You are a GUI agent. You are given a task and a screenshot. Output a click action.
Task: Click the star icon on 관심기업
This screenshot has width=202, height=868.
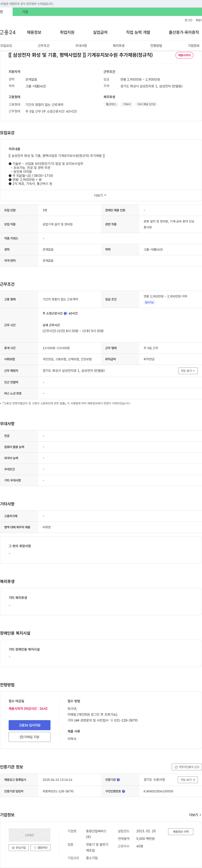tap(13, 847)
